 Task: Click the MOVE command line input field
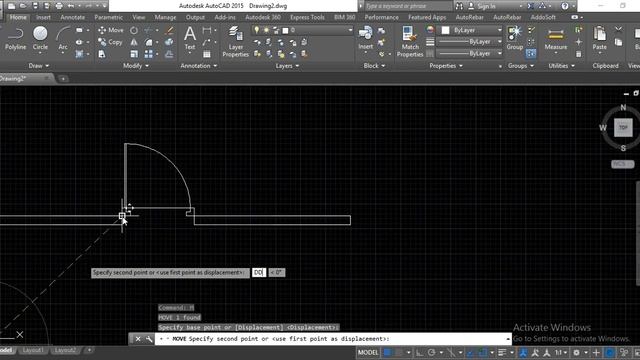332,339
